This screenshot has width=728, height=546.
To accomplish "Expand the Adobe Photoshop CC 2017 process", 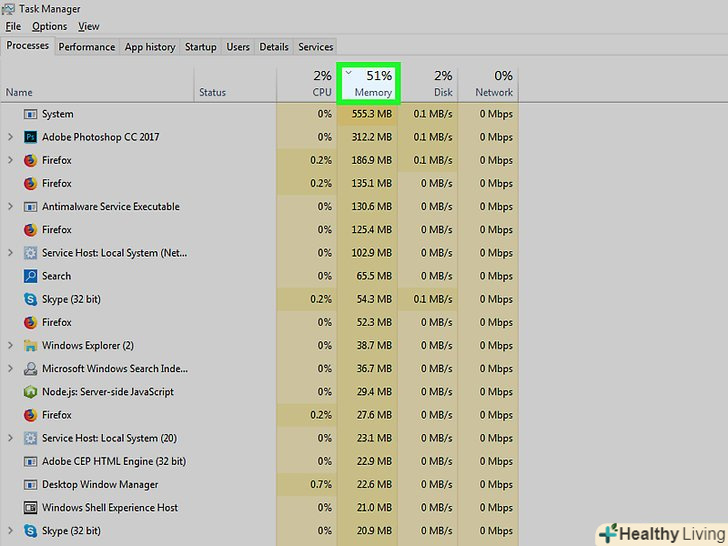I will pos(10,137).
